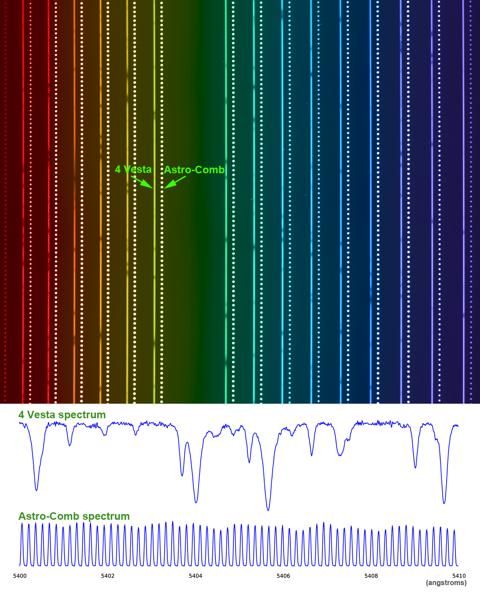Click the '(angstroms)' unit label
Image resolution: width=480 pixels, height=592 pixels.
[x=446, y=583]
